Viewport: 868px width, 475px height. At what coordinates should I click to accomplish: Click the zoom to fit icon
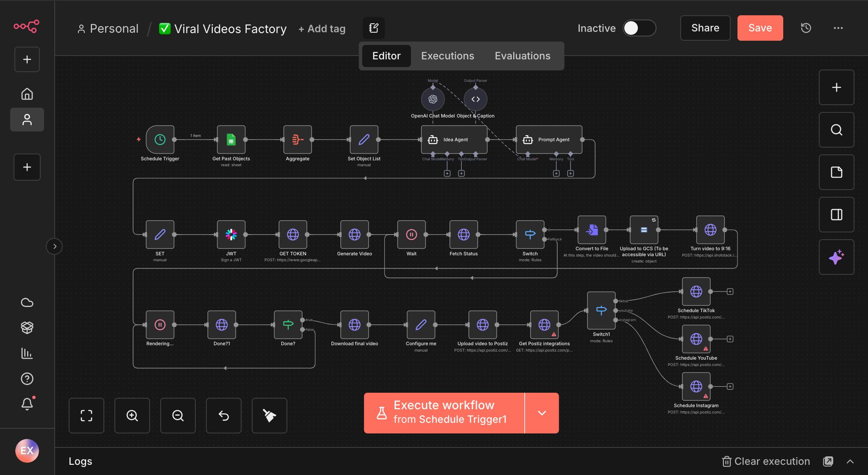[x=86, y=416]
